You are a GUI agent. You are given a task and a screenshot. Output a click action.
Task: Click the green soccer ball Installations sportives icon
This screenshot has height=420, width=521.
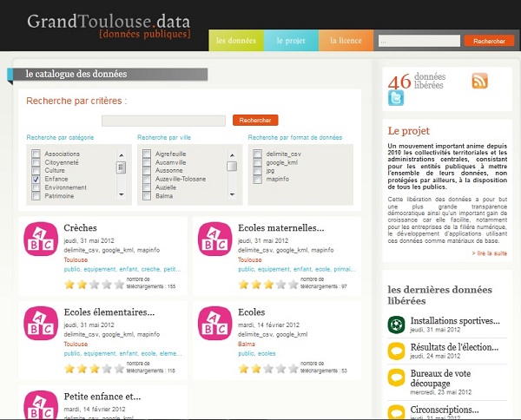396,325
